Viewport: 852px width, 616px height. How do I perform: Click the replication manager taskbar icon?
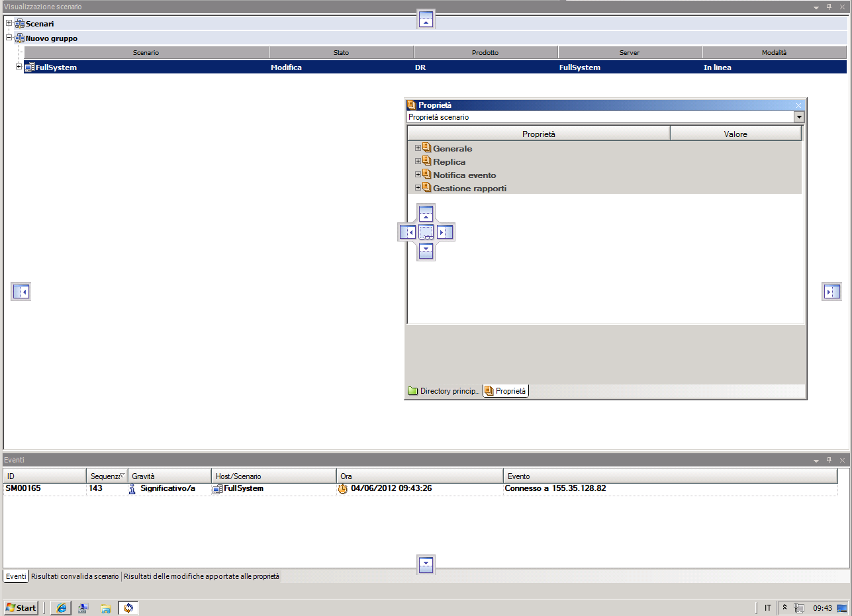pos(128,608)
